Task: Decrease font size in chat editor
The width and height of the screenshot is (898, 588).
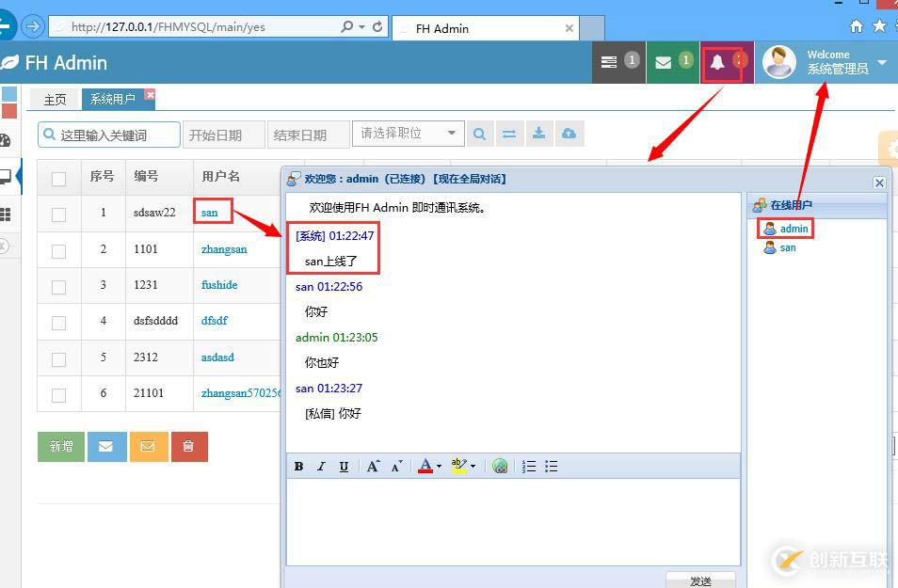Action: pyautogui.click(x=396, y=466)
